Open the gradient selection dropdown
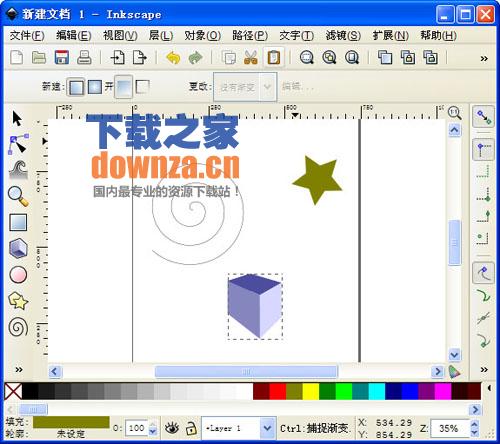The width and height of the screenshot is (500, 444). [x=245, y=87]
